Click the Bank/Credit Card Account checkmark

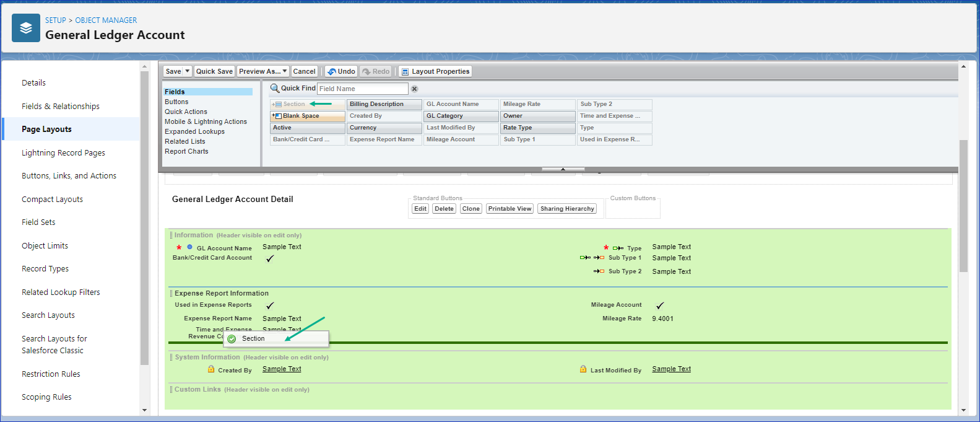(x=270, y=258)
